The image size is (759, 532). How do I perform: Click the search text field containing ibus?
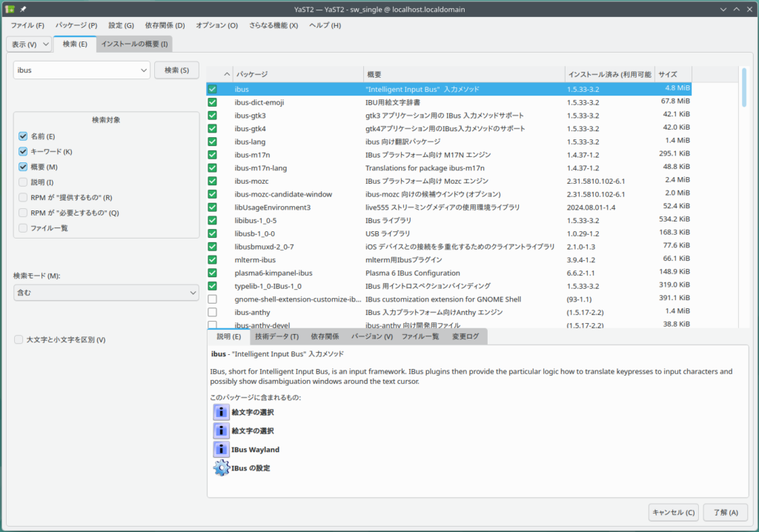coord(76,70)
